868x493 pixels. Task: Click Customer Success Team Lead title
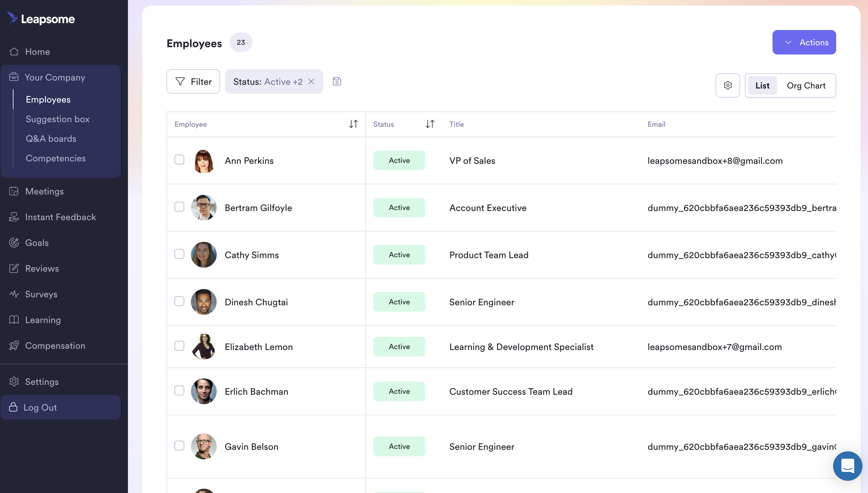(511, 391)
